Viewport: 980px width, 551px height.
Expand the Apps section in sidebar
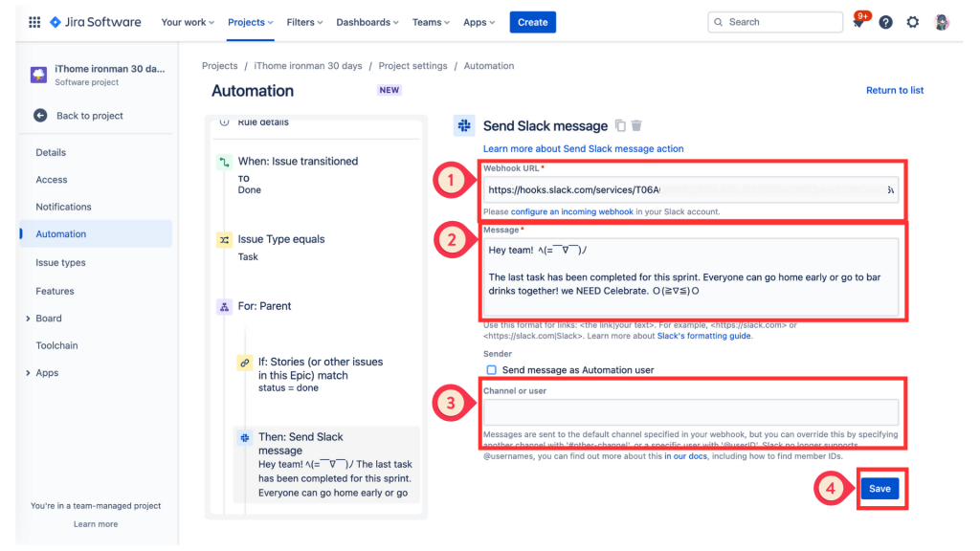[x=28, y=373]
